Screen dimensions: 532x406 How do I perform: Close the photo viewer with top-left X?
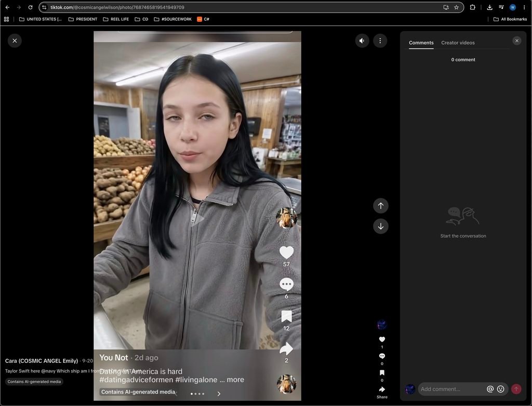pyautogui.click(x=15, y=41)
